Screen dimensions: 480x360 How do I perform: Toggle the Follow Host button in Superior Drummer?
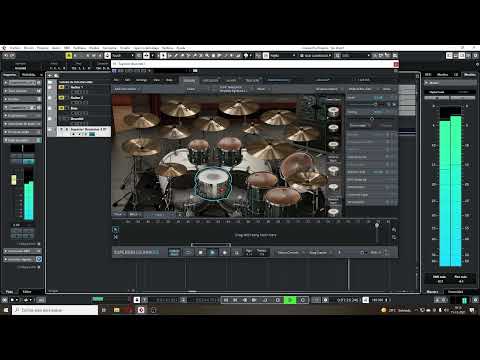point(174,252)
